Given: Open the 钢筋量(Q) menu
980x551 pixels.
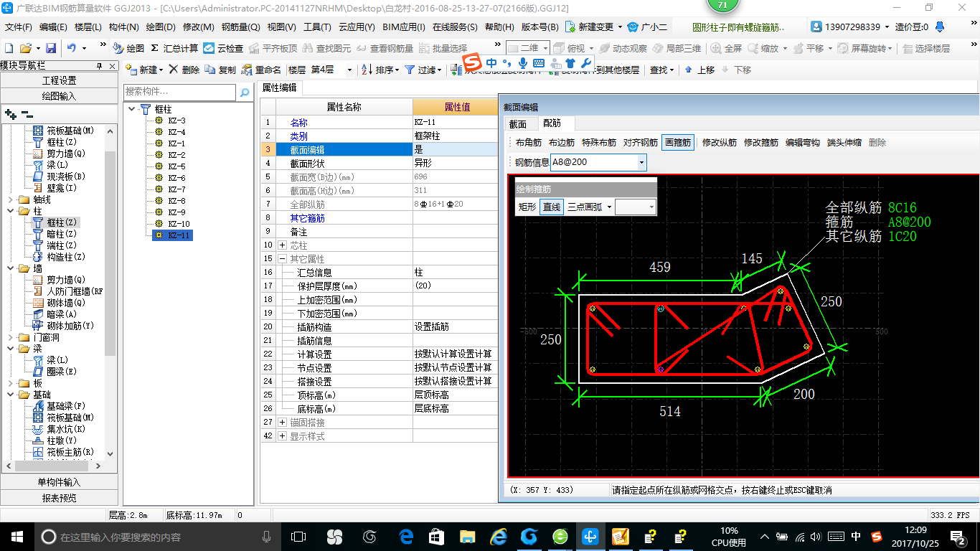Looking at the screenshot, I should 240,27.
